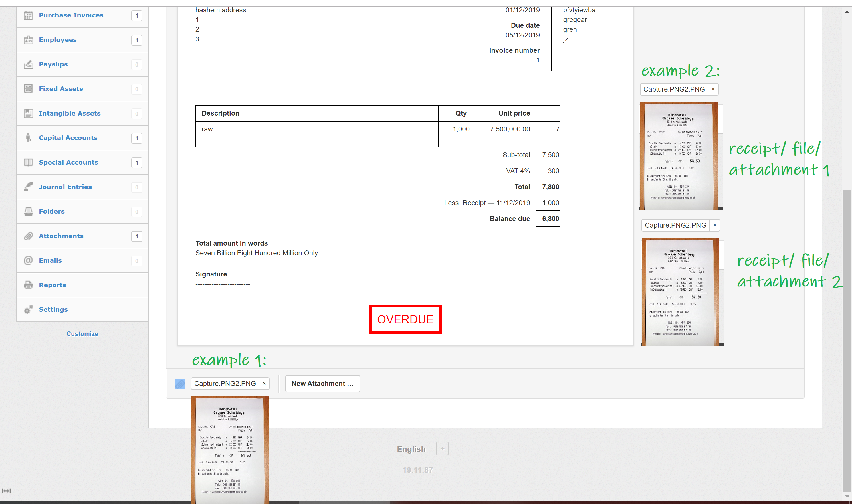852x504 pixels.
Task: Remove the attachment 1 Capture.PNG2.PNG file
Action: pyautogui.click(x=713, y=89)
